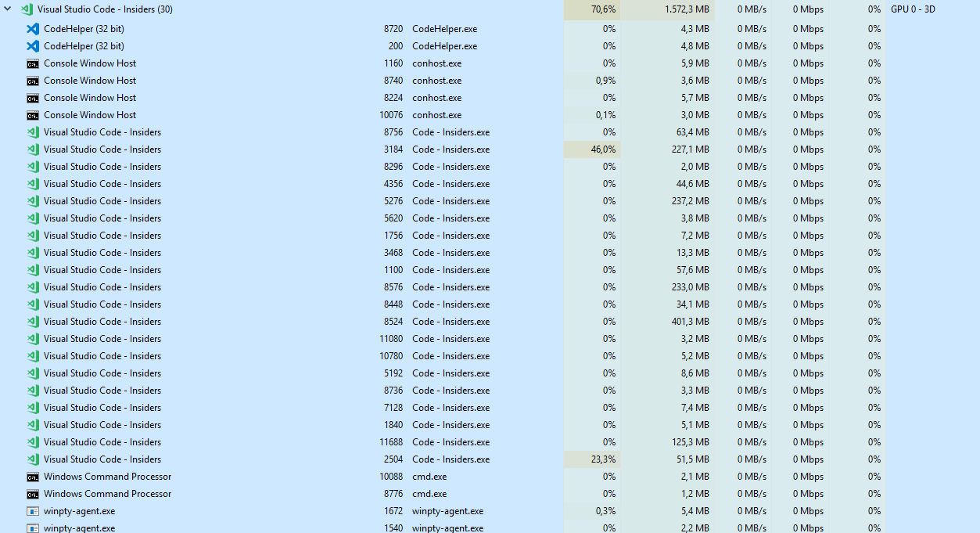The width and height of the screenshot is (980, 533).
Task: Collapse the Visual Studio Code - Insiders process group
Action: 8,9
